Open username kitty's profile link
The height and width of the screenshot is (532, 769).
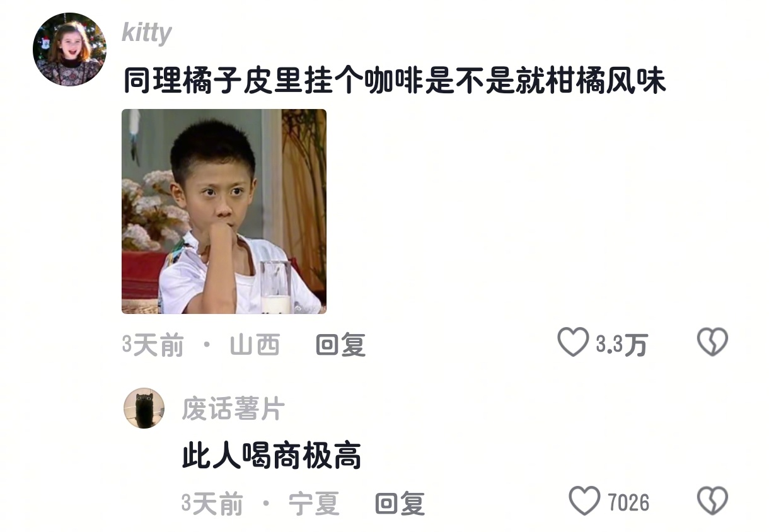point(146,32)
